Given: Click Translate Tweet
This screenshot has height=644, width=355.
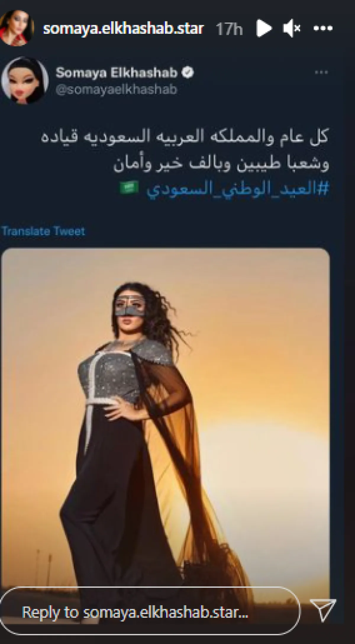Looking at the screenshot, I should pos(43,231).
